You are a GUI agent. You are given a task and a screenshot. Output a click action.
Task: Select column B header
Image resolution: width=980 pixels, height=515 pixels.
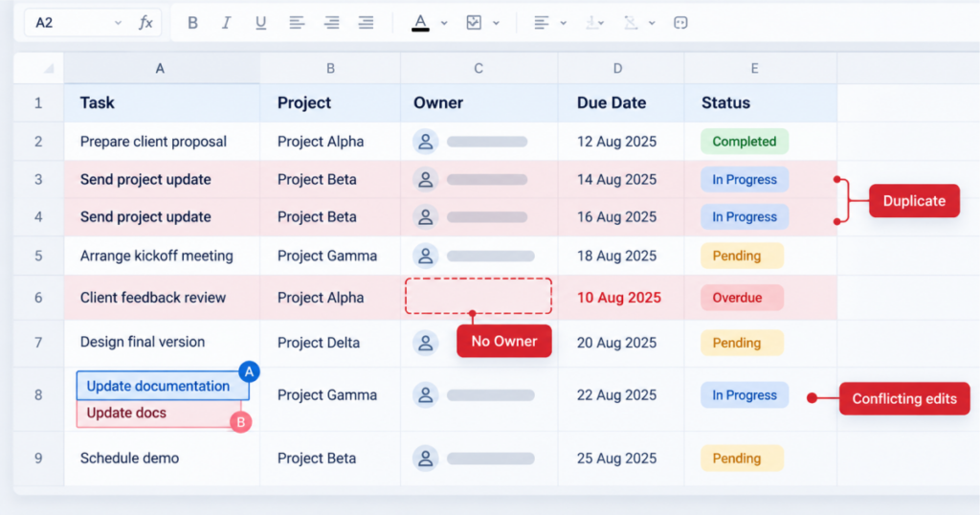click(330, 68)
